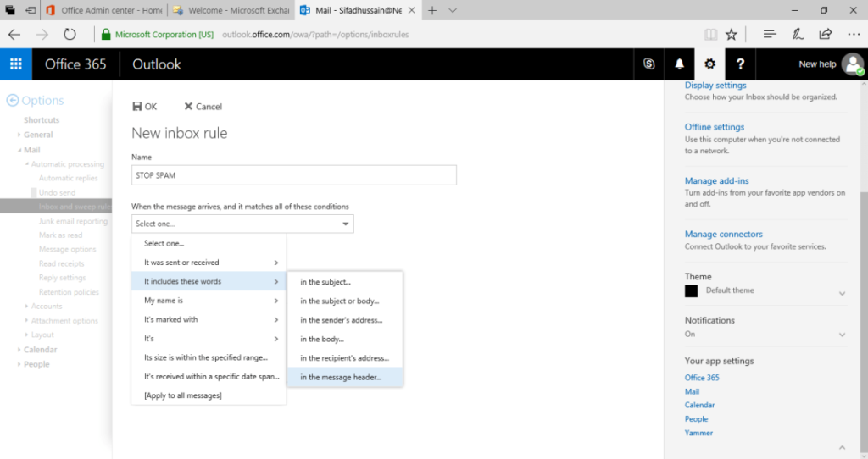This screenshot has width=868, height=459.
Task: Choose '[Apply to all messages]'
Action: coord(209,395)
